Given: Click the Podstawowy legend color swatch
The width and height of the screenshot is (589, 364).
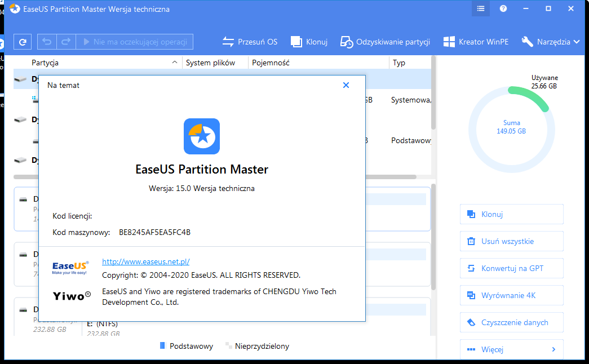Looking at the screenshot, I should click(x=162, y=345).
